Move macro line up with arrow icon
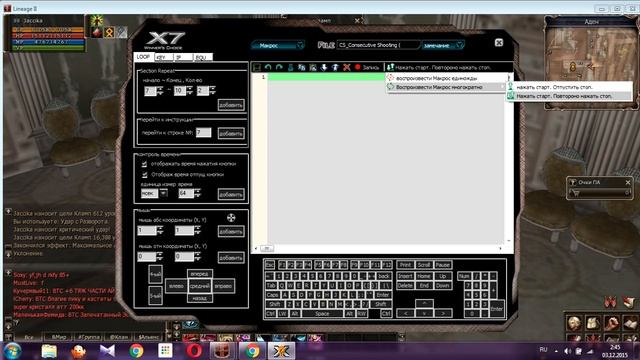 pos(336,67)
